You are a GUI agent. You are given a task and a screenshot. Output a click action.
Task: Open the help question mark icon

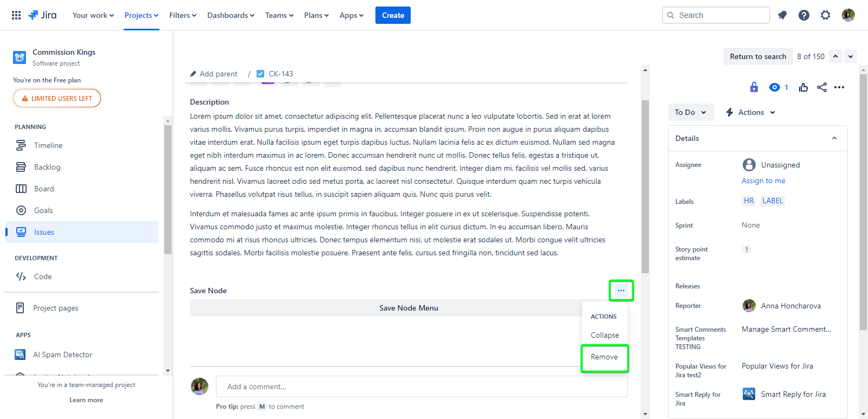[x=804, y=15]
